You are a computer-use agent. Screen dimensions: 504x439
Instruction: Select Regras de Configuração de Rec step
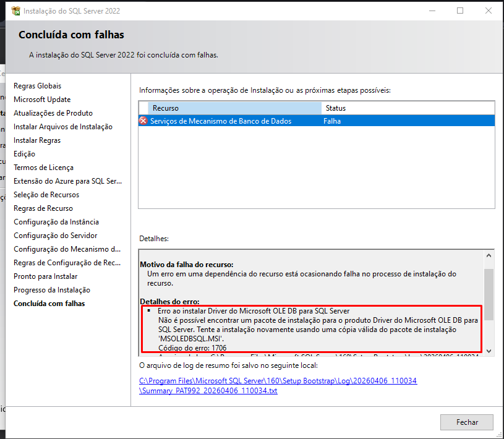[x=67, y=263]
